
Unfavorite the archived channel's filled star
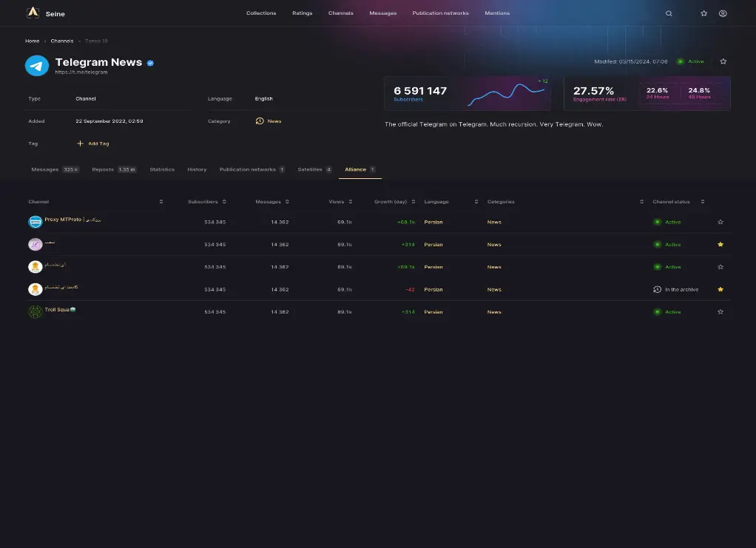tap(720, 289)
